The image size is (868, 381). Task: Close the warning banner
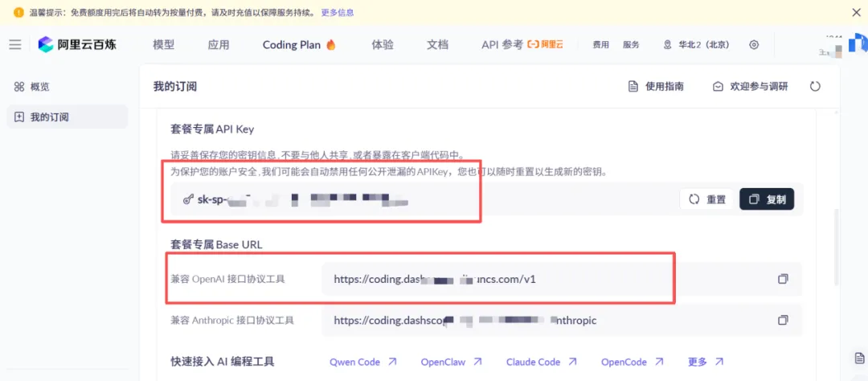[x=855, y=12]
